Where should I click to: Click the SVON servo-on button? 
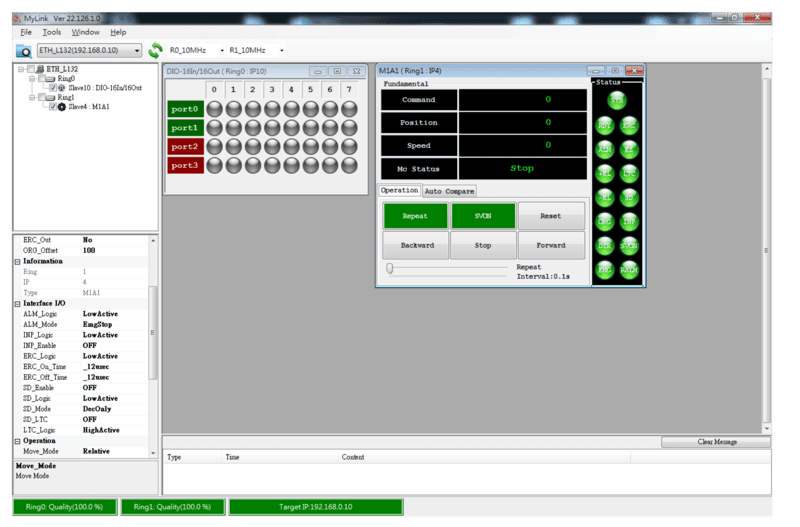tap(483, 216)
